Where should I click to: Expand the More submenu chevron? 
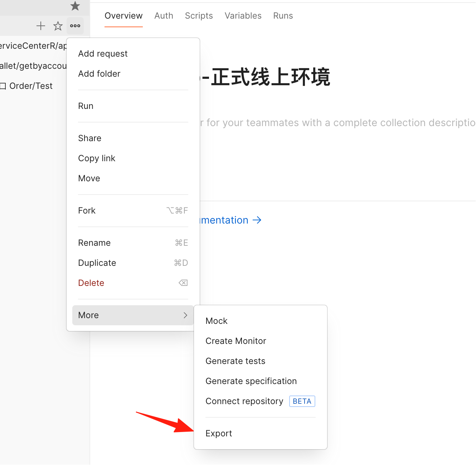pyautogui.click(x=185, y=315)
